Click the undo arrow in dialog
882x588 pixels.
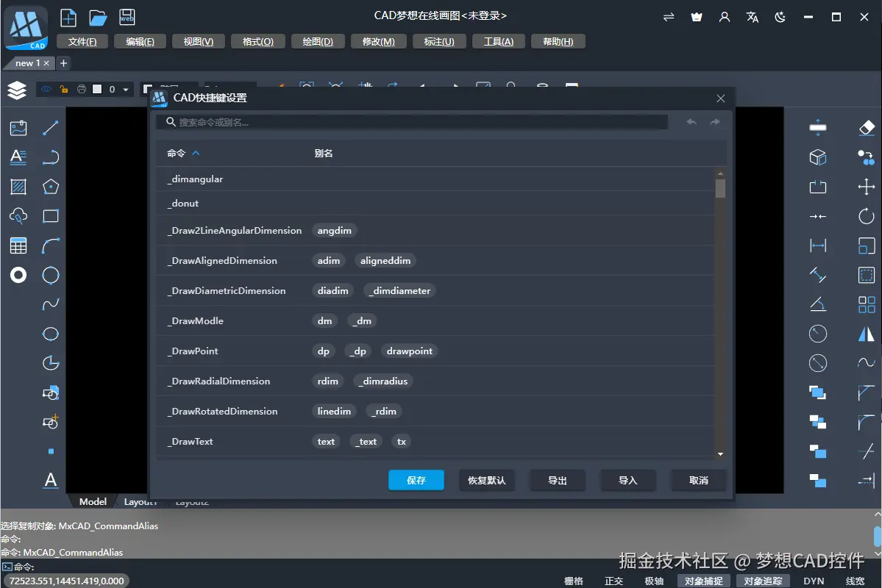coord(691,122)
